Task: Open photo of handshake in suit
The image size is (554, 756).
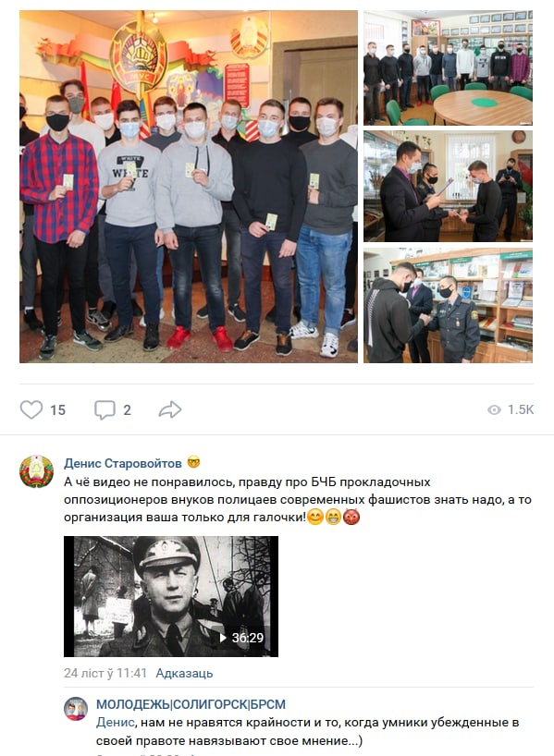Action: 448,186
